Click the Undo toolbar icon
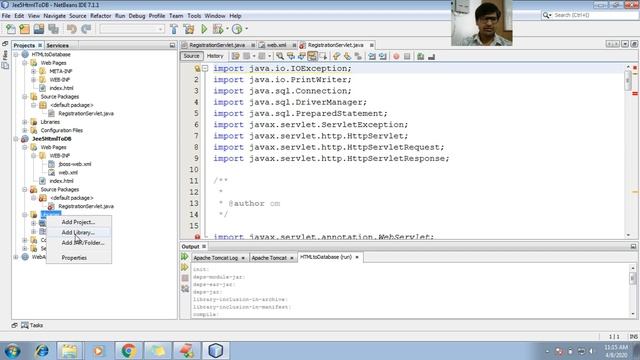640x360 pixels. (x=72, y=29)
